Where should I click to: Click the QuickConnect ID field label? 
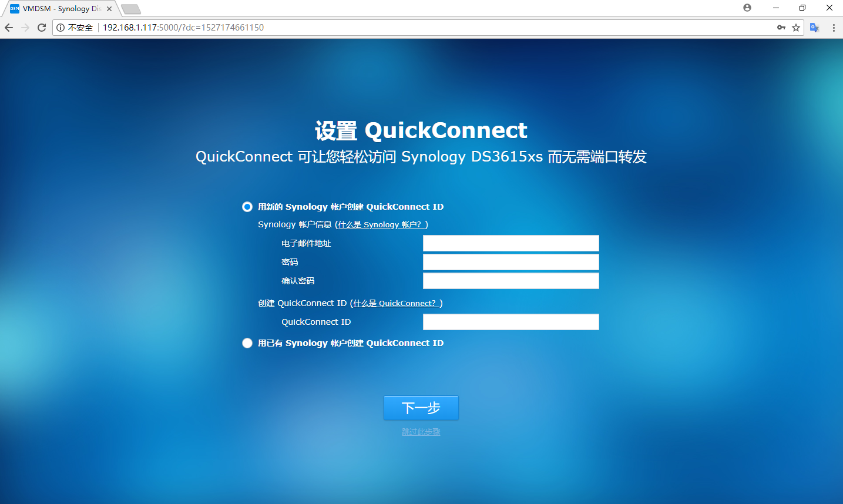[x=316, y=322]
